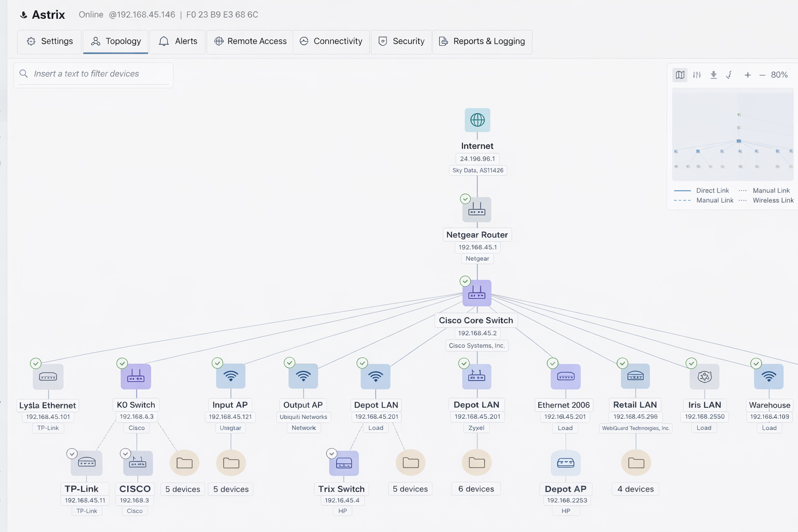Click the Retail LAN status check badge
The height and width of the screenshot is (532, 798).
(x=622, y=363)
